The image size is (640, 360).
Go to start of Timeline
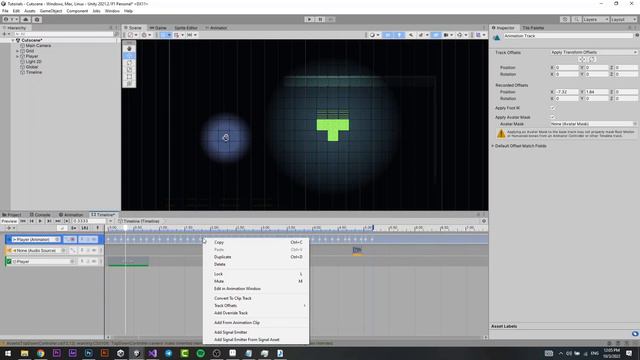coord(23,221)
